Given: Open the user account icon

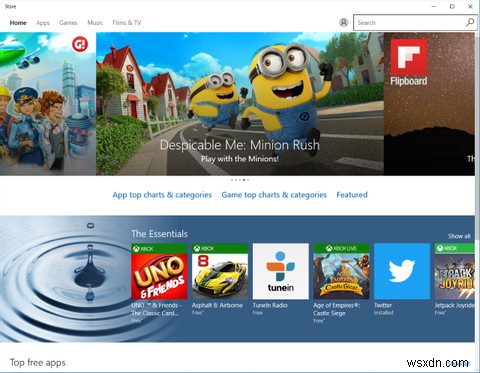Looking at the screenshot, I should [344, 22].
